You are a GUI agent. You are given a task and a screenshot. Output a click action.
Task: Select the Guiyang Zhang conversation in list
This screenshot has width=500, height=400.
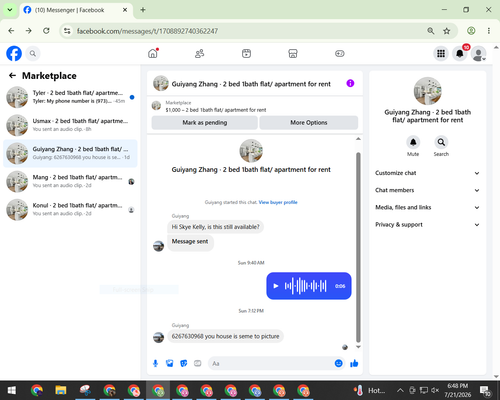point(70,153)
